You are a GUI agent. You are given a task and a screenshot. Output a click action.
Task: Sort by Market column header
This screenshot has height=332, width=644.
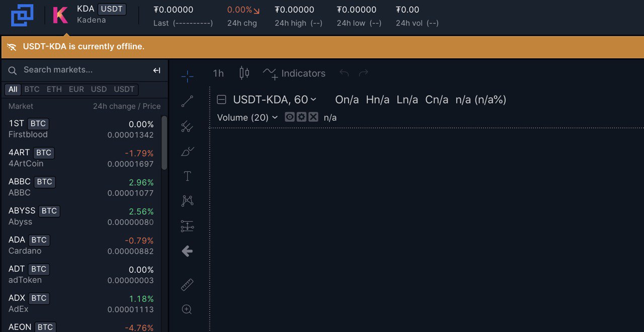(x=21, y=106)
